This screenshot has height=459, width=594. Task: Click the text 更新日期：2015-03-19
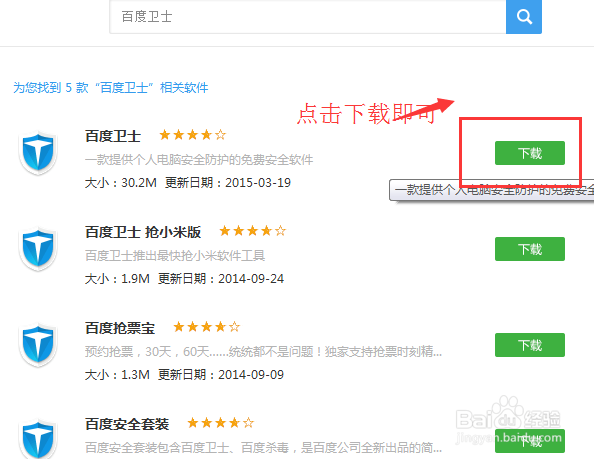(x=228, y=183)
